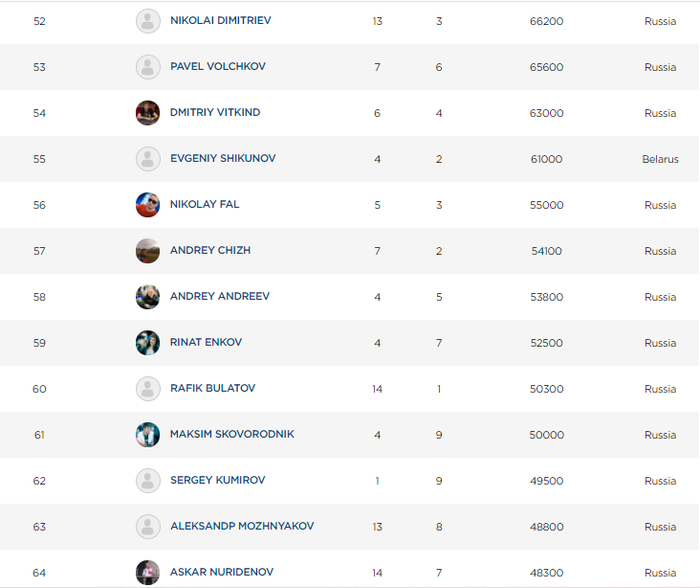
Task: Open the NIKOLAI DIMITRIEV player link
Action: click(x=220, y=21)
